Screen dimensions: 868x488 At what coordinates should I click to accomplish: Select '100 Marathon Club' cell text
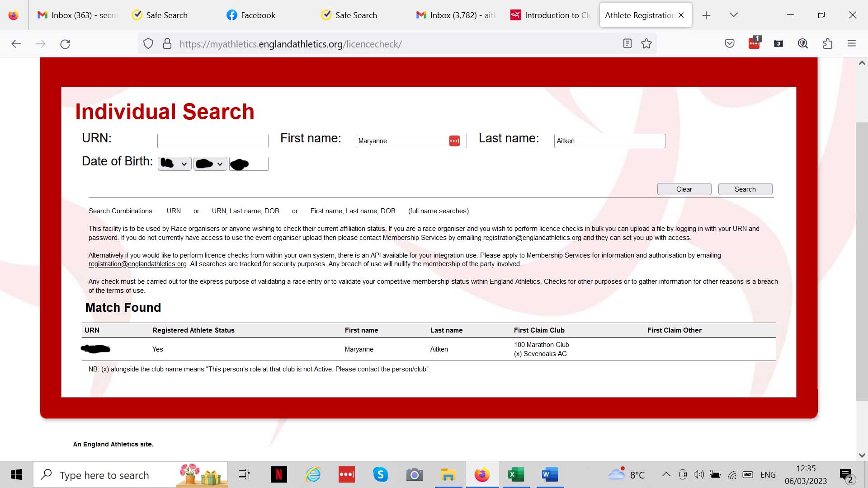tap(541, 345)
